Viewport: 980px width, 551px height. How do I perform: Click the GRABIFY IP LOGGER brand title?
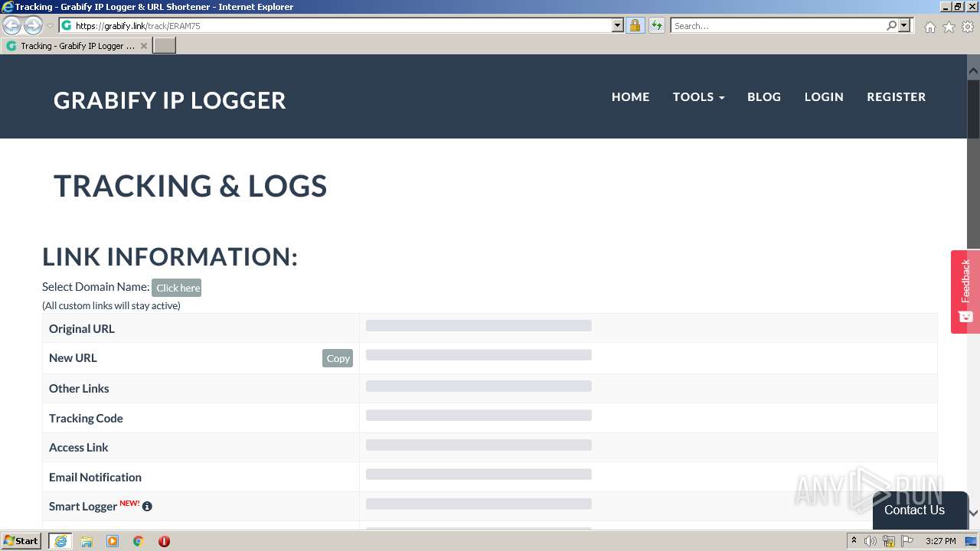click(x=170, y=100)
